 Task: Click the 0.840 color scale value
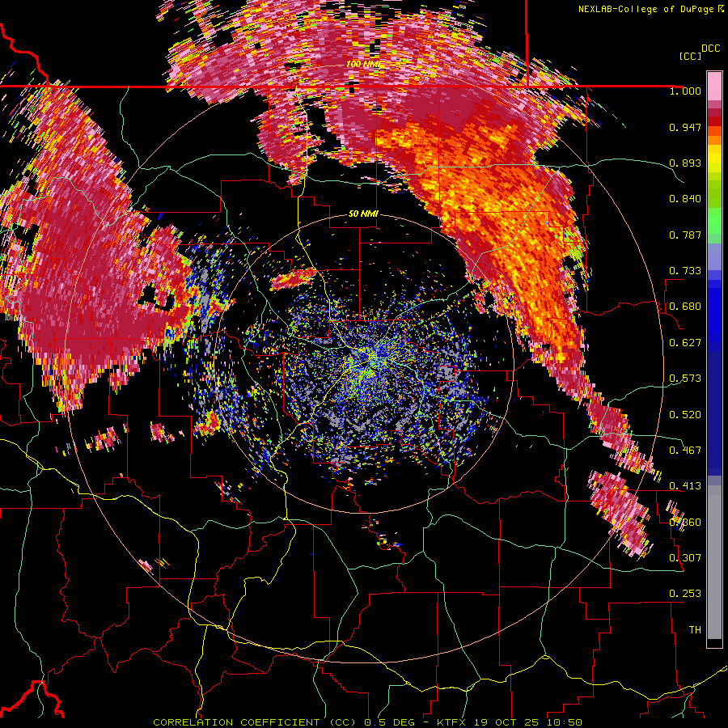pyautogui.click(x=685, y=199)
